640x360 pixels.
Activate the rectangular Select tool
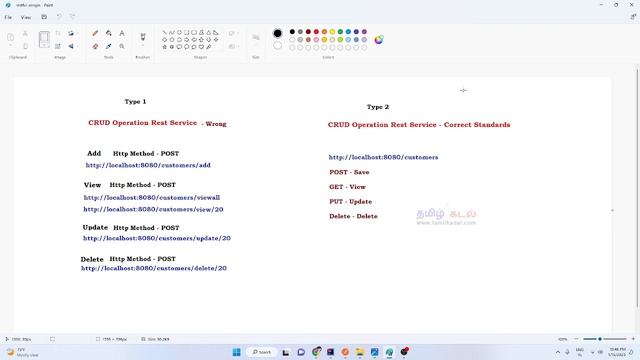(44, 38)
